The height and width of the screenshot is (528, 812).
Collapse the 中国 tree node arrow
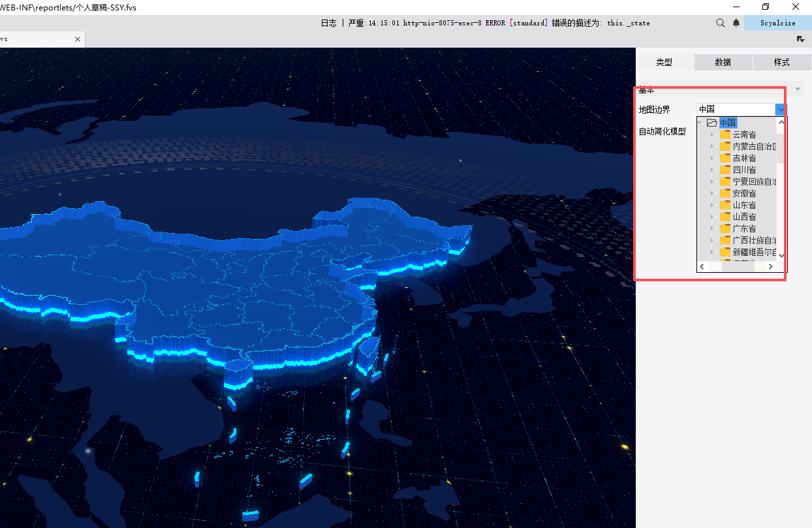(x=700, y=123)
